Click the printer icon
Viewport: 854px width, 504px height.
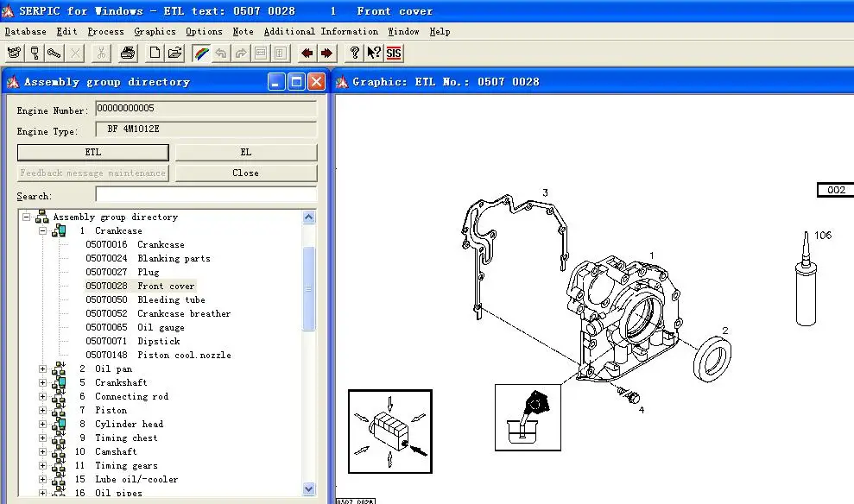click(x=128, y=53)
